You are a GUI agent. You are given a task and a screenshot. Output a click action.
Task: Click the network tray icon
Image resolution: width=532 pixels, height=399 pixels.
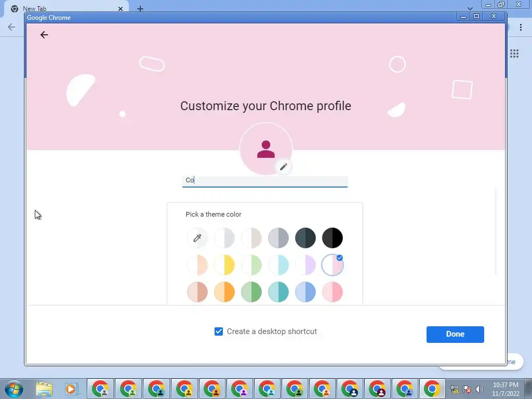click(x=455, y=389)
